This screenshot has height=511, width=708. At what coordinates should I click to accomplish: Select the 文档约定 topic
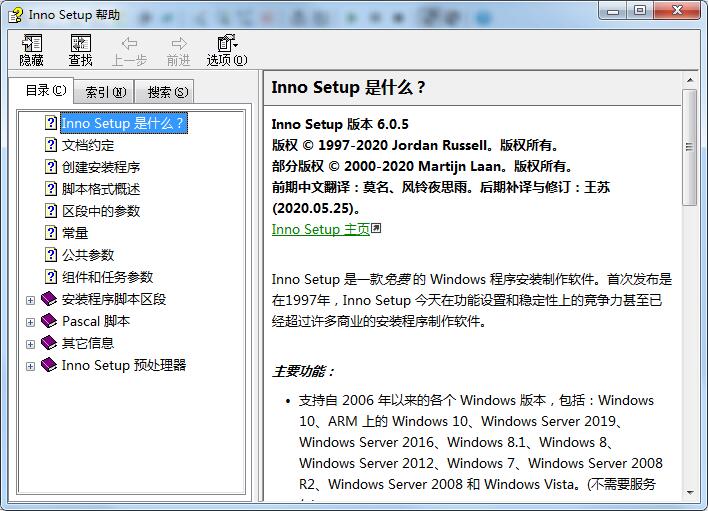click(88, 145)
